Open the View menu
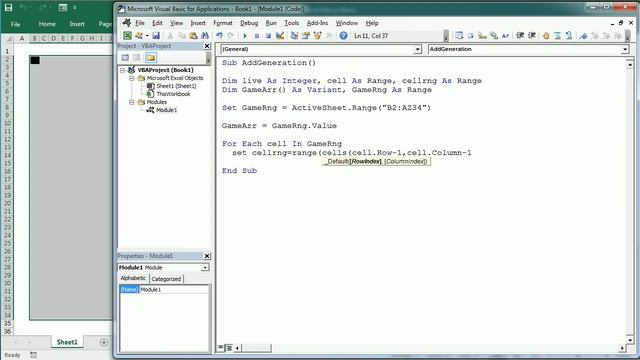This screenshot has width=640, height=360. tap(176, 23)
